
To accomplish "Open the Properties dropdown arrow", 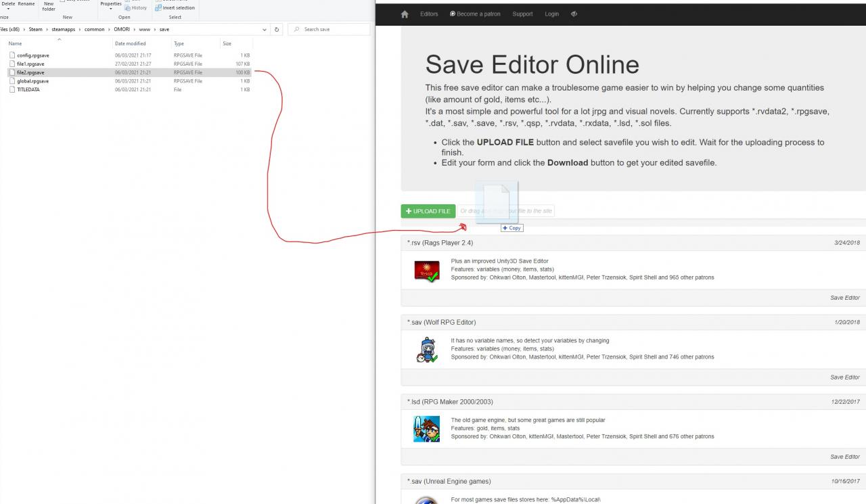I will (x=111, y=9).
